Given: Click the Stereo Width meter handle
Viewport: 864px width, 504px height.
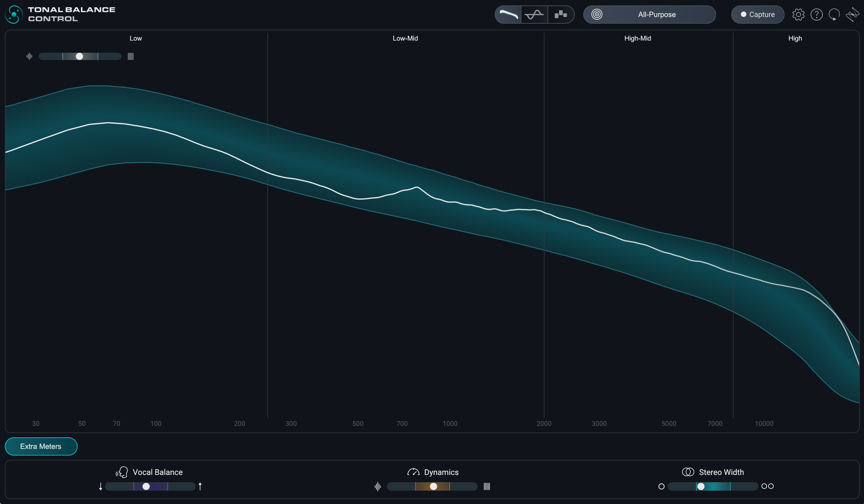Looking at the screenshot, I should coord(701,486).
